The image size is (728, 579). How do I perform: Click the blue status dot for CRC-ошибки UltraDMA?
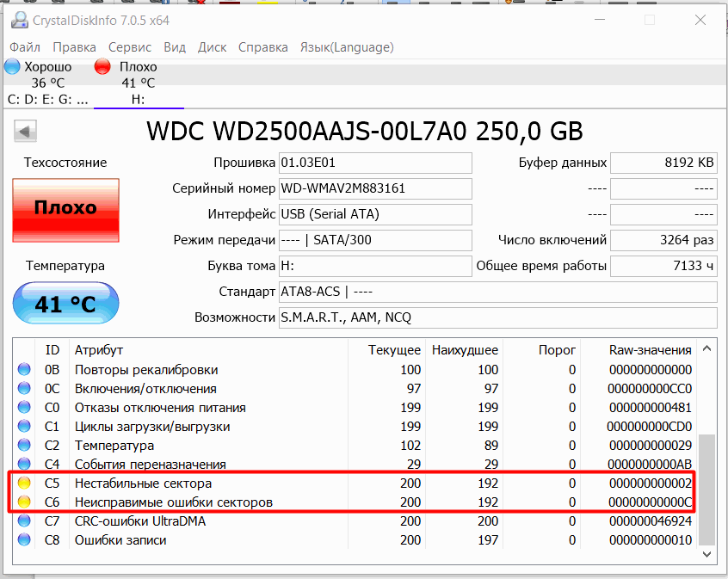click(x=24, y=521)
